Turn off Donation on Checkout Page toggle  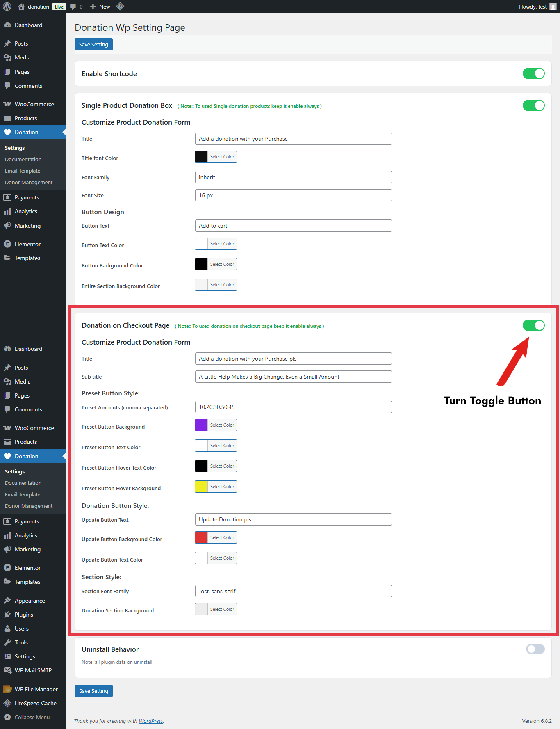(x=533, y=325)
